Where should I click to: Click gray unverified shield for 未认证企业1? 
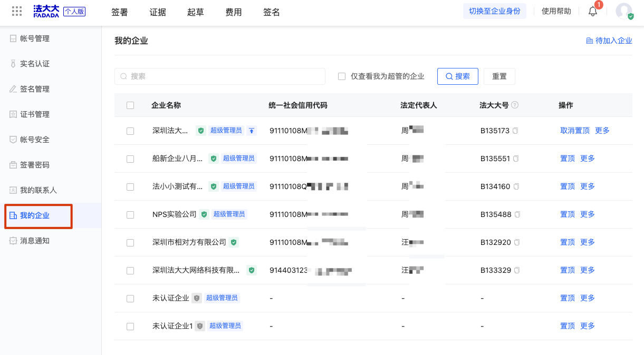[200, 326]
